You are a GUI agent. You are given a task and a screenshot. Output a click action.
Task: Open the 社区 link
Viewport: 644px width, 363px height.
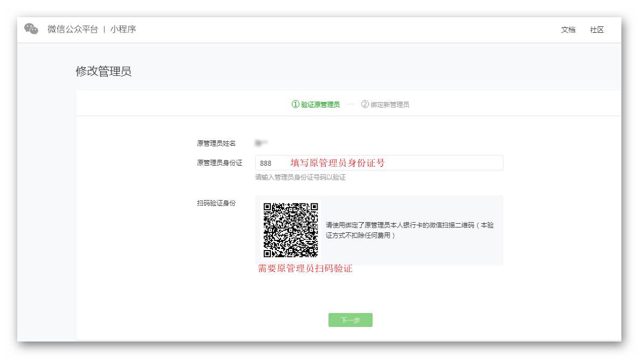597,30
